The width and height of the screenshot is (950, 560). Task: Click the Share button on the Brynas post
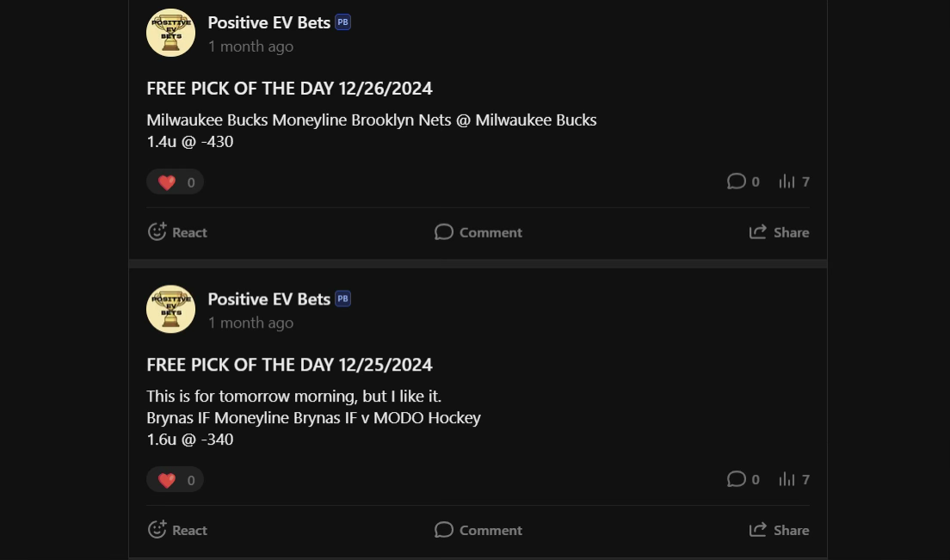coord(780,530)
